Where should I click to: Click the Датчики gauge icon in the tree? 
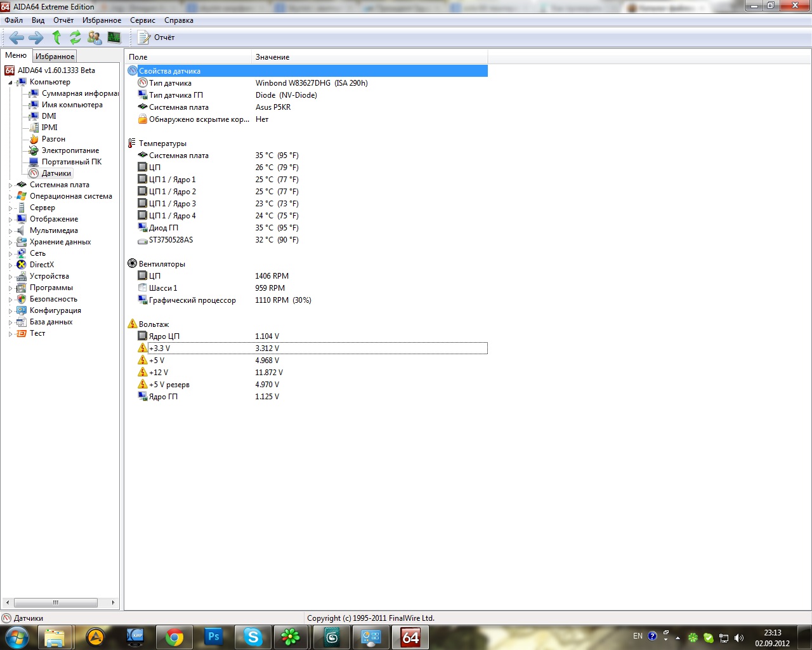click(x=34, y=173)
